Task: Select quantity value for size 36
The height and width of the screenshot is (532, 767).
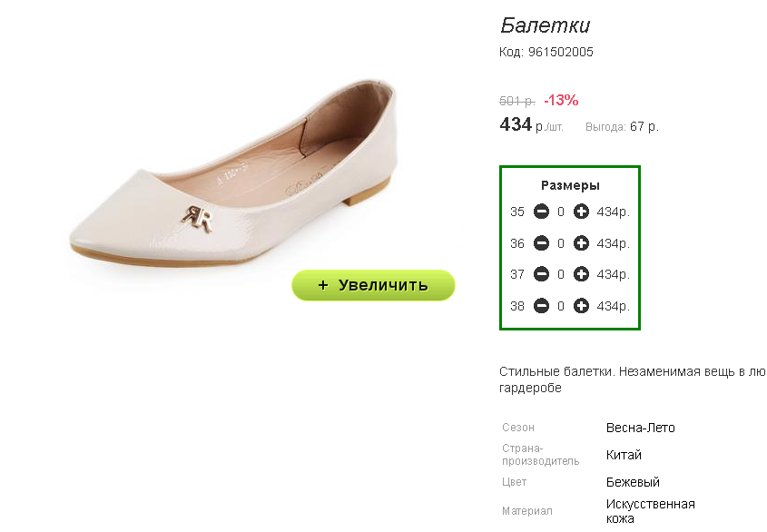Action: pos(561,243)
